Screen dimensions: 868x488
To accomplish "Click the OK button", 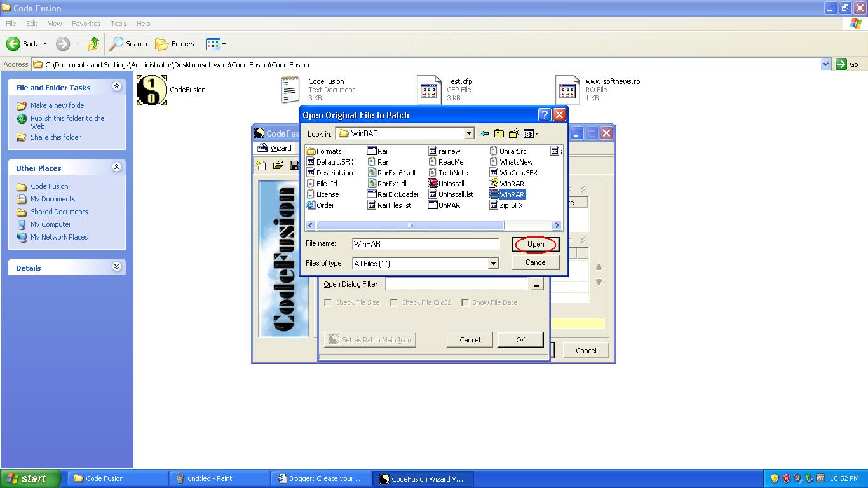I will [520, 340].
